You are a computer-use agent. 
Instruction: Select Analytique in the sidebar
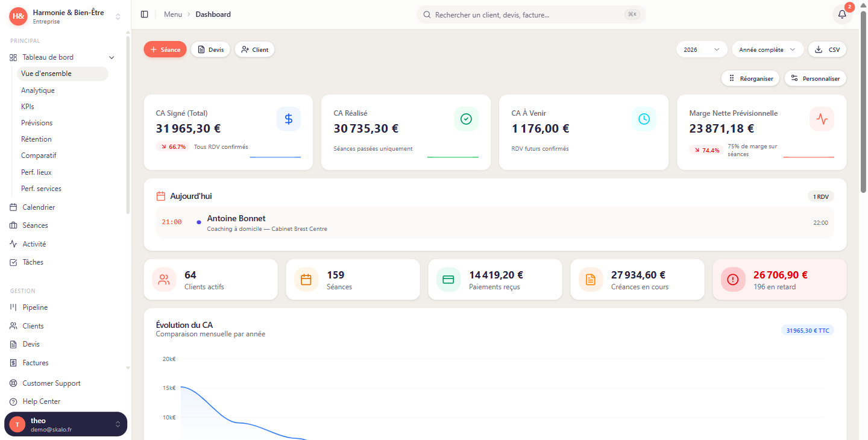coord(38,90)
